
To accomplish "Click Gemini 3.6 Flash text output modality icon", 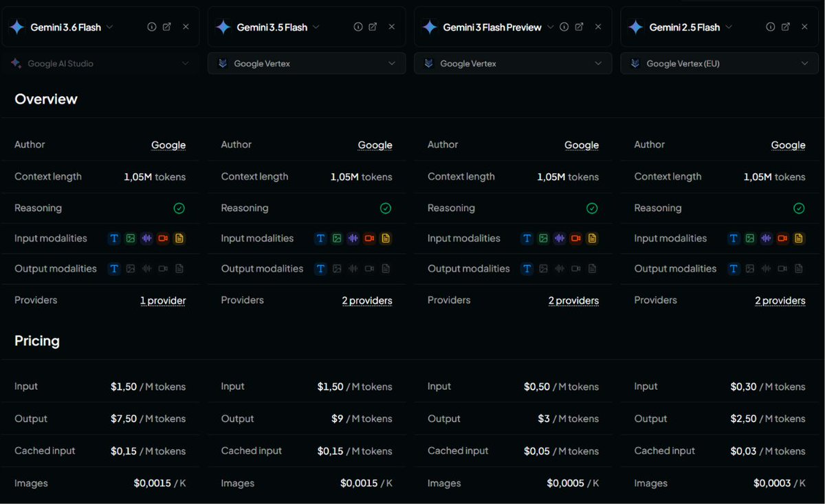I will click(114, 269).
